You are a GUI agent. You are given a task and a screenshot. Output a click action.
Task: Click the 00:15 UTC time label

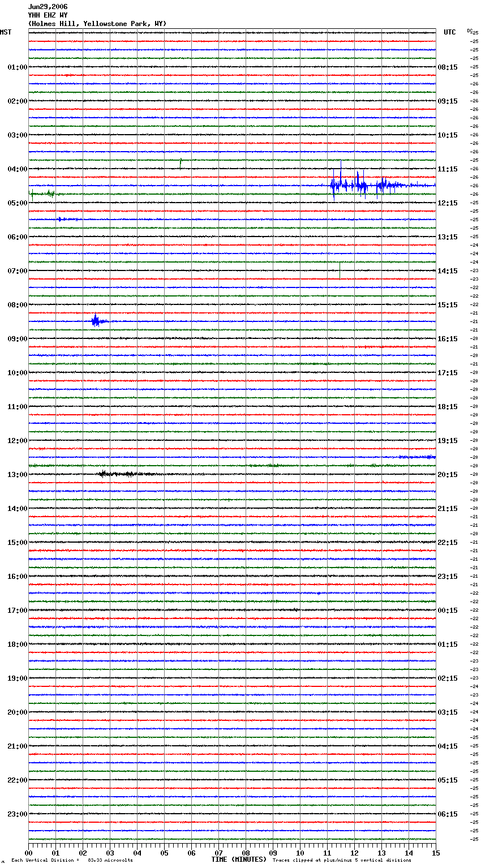[448, 611]
